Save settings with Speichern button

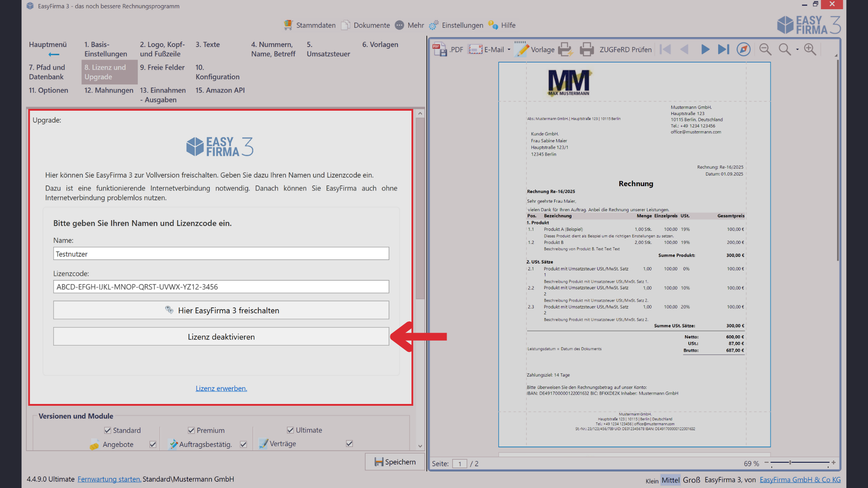(395, 462)
